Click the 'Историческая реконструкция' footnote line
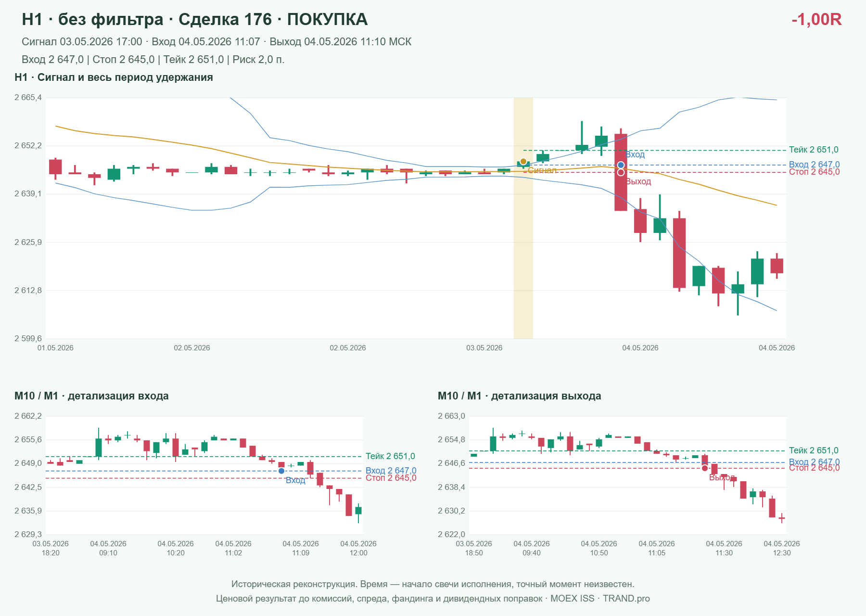This screenshot has height=616, width=866. pos(433,584)
